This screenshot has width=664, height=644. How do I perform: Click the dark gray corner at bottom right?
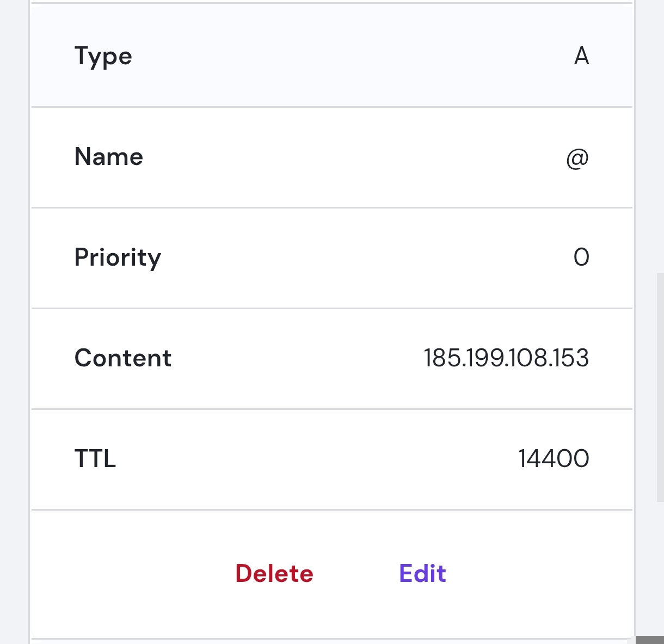coord(650,640)
